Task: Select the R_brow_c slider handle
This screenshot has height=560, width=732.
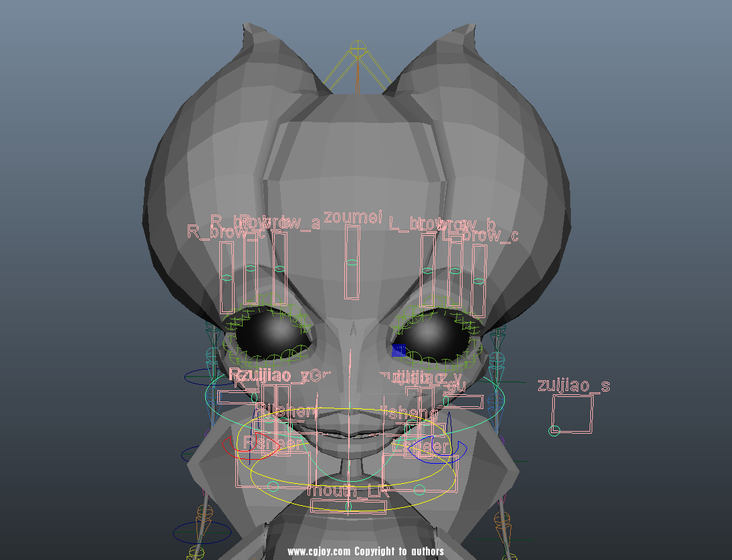Action: (x=227, y=278)
